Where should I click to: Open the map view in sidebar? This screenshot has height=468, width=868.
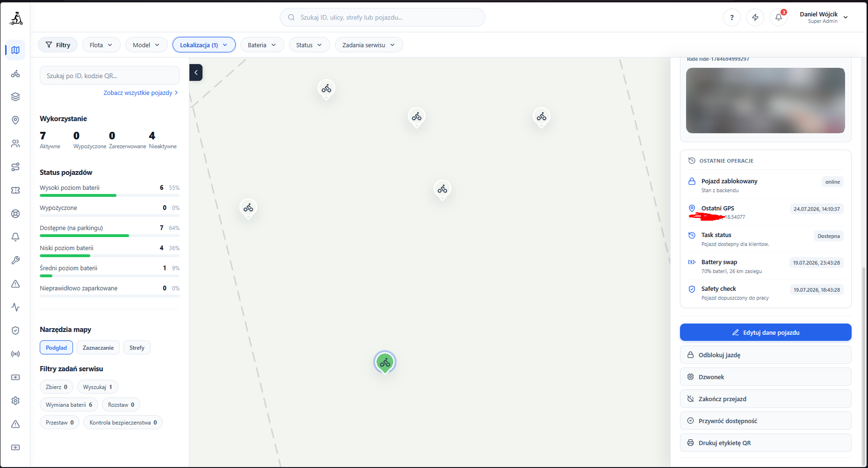point(15,50)
